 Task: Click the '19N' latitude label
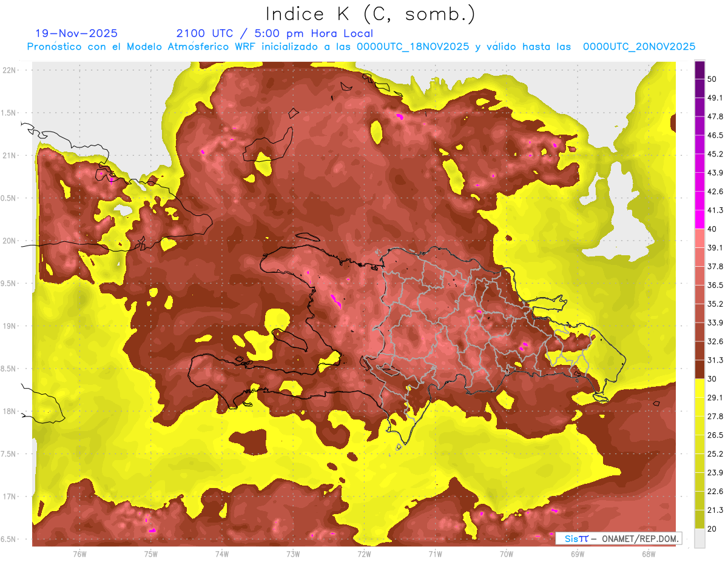click(x=8, y=326)
